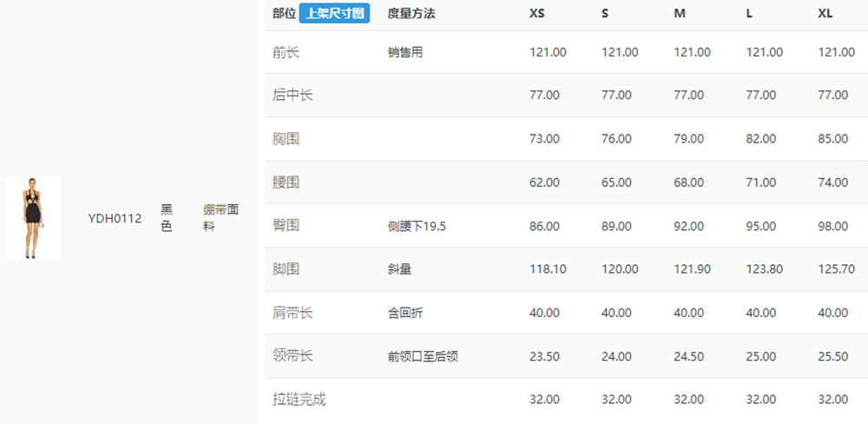Click the 部位 column header
868x424 pixels.
tap(285, 14)
